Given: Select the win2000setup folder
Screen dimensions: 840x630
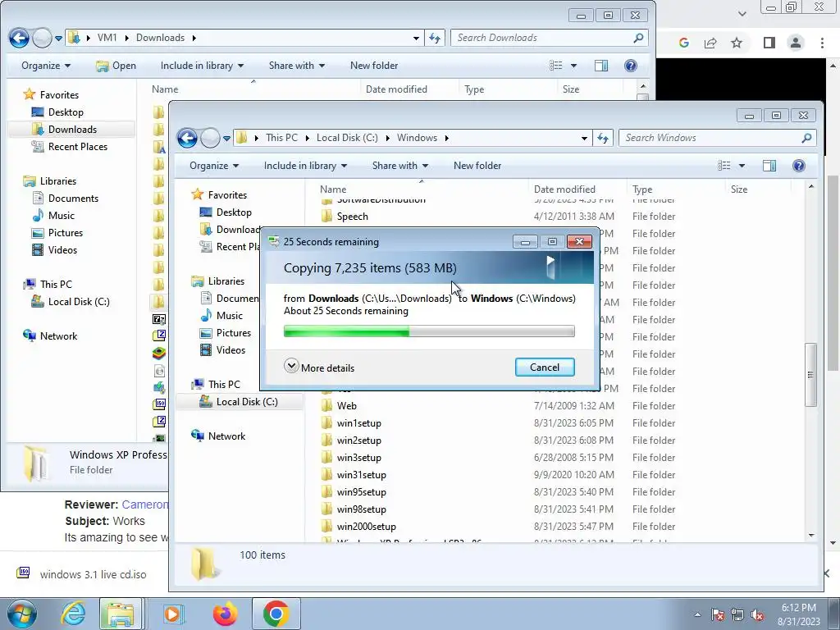Looking at the screenshot, I should pos(358,527).
